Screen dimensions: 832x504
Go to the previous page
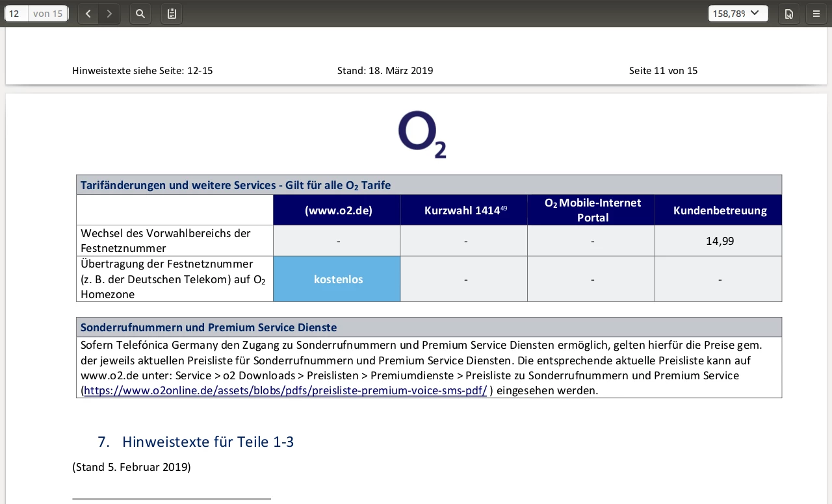coord(88,14)
